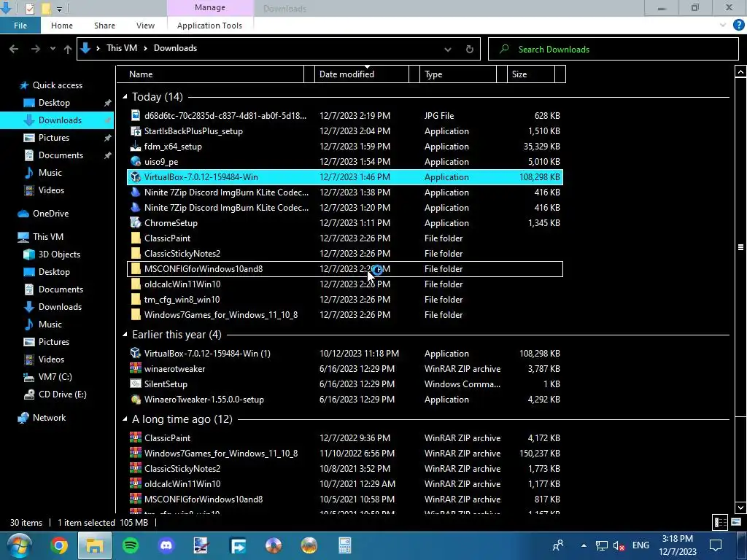Image resolution: width=747 pixels, height=560 pixels.
Task: Open the File menu
Action: [20, 26]
